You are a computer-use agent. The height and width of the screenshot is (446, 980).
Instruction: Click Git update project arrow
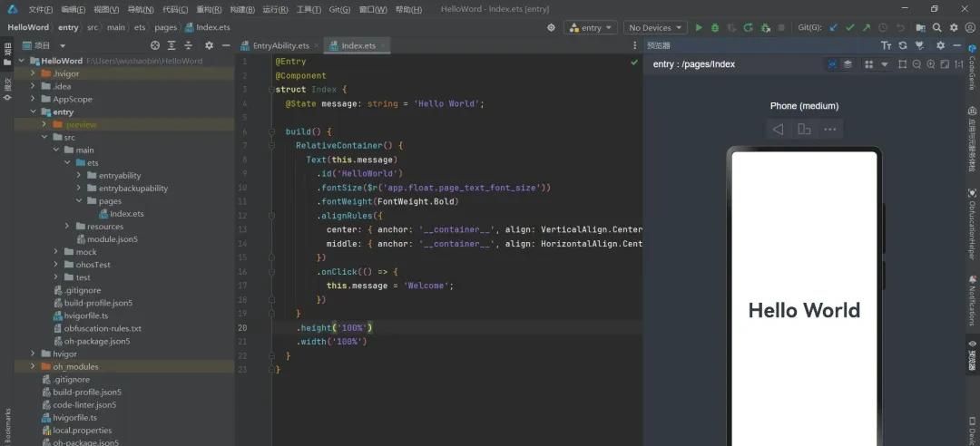(834, 28)
